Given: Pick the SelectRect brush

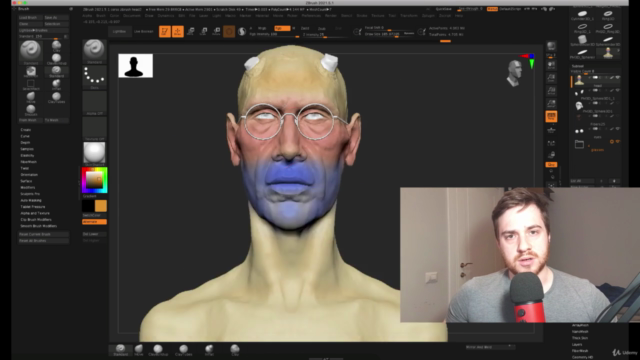Looking at the screenshot, I should (31, 84).
